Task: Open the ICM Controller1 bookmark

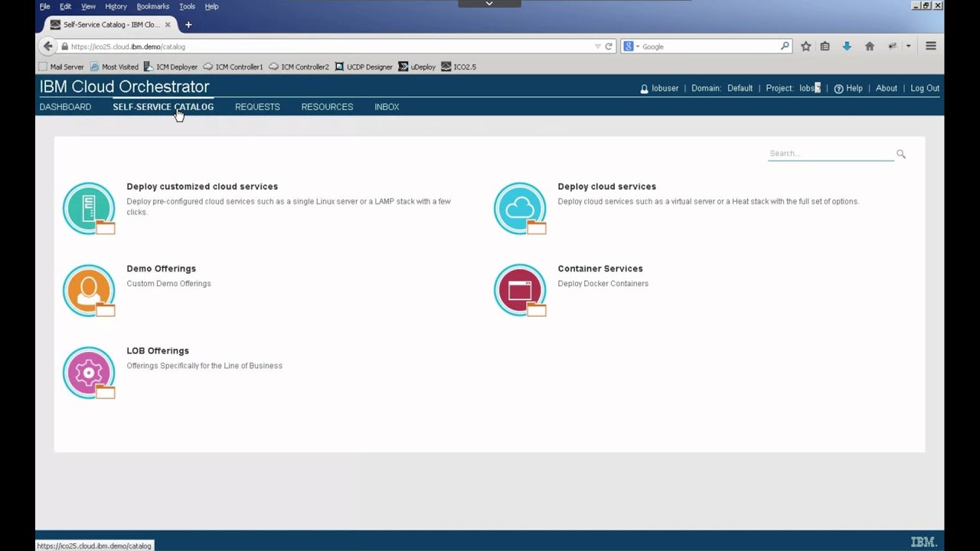Action: coord(233,67)
